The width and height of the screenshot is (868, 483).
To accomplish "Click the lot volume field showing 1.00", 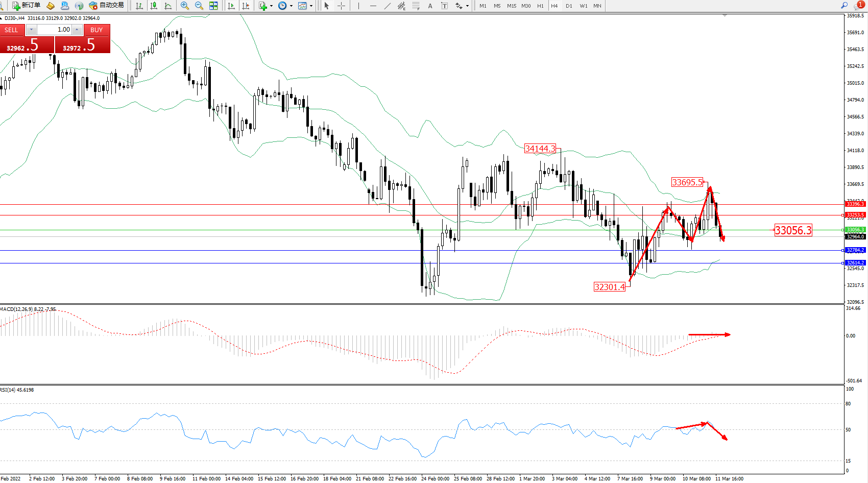I will click(x=55, y=30).
